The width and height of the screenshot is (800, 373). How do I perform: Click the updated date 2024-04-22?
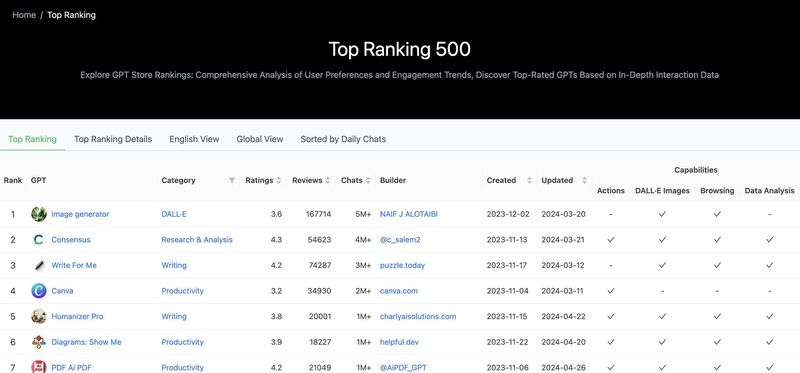point(563,316)
